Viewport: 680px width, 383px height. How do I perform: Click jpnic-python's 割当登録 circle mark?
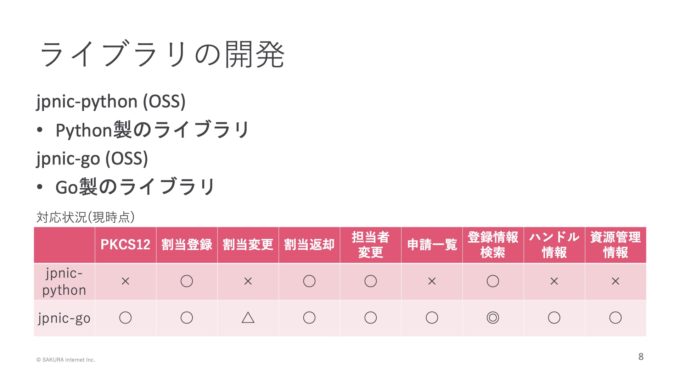click(x=187, y=281)
